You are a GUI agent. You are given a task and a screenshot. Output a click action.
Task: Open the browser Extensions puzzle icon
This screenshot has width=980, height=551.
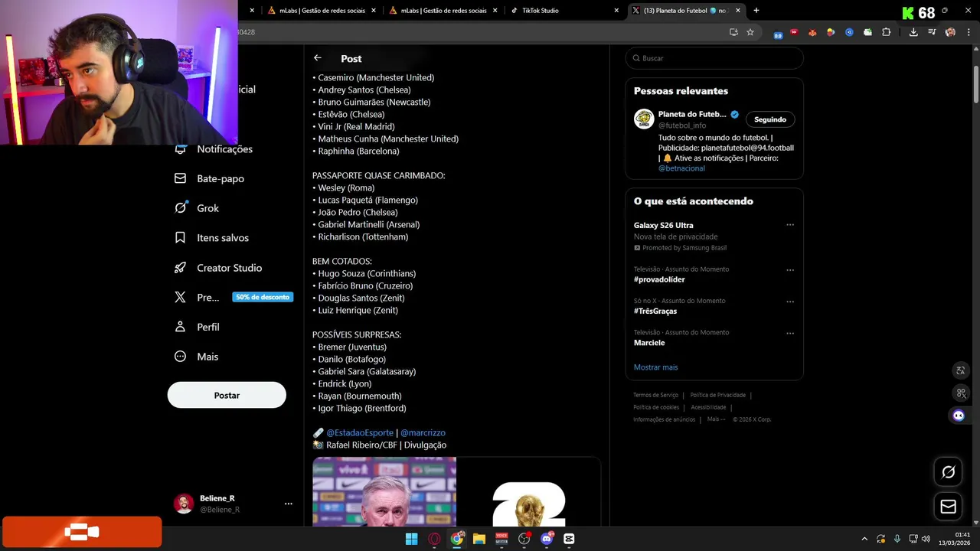[x=887, y=32]
